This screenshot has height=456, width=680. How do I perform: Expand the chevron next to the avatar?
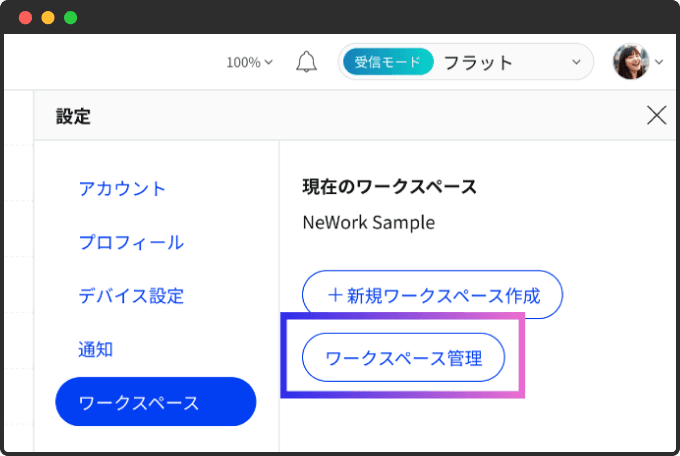tap(659, 62)
